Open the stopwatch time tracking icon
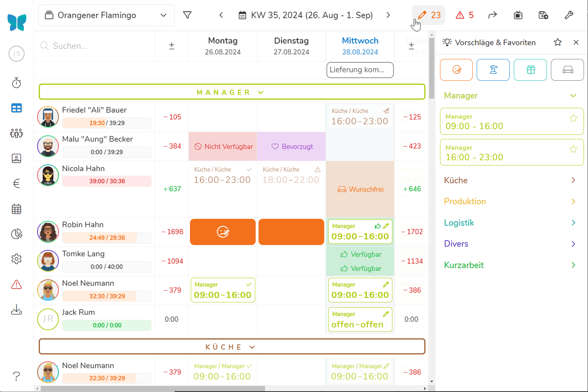The image size is (588, 392). click(x=17, y=83)
